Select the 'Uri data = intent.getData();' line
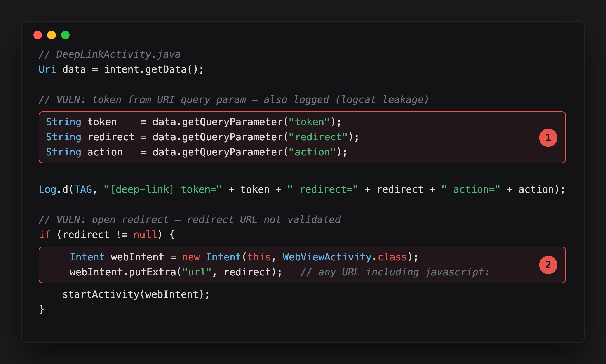This screenshot has height=364, width=606. (121, 70)
